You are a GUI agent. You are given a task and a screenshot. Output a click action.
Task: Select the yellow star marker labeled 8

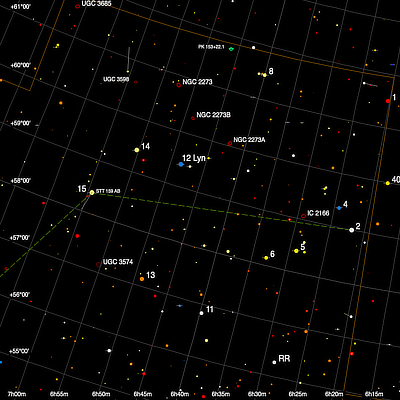point(265,75)
